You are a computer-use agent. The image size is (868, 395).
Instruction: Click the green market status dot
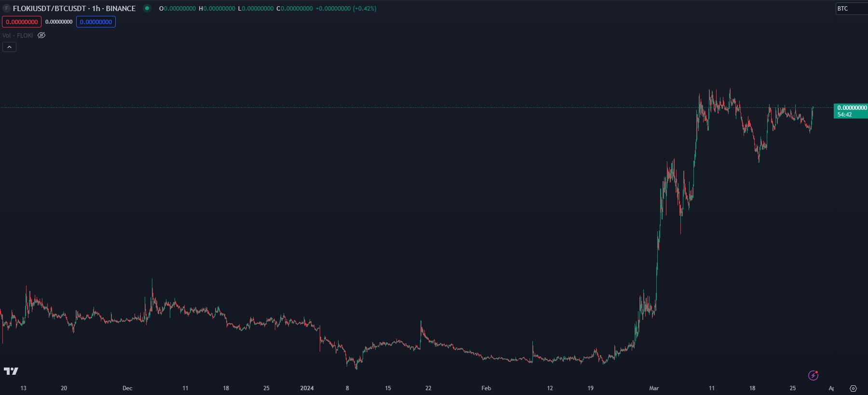147,8
